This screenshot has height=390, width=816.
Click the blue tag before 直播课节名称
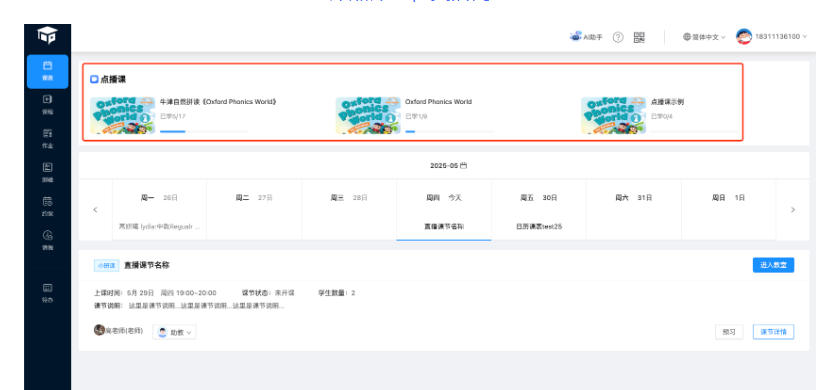coord(107,266)
